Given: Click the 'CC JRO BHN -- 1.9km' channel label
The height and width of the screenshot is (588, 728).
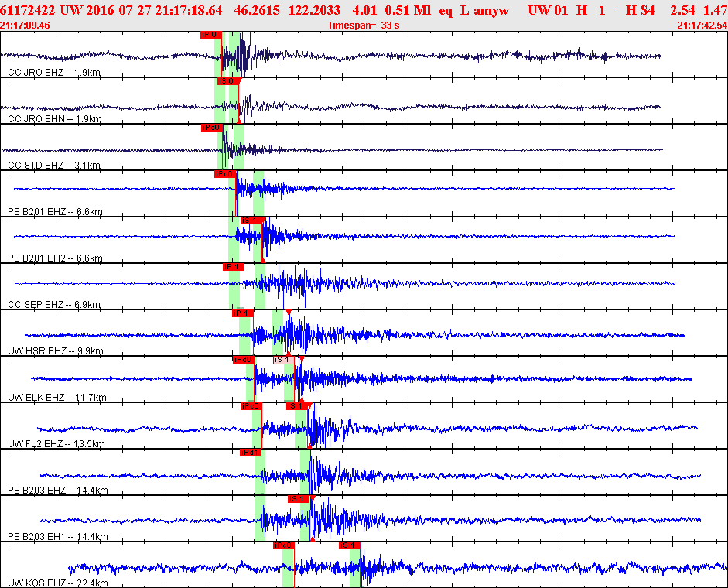Looking at the screenshot, I should 55,119.
